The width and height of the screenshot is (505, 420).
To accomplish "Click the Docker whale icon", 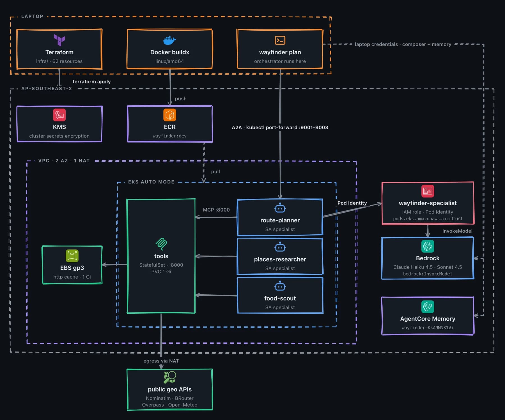I will (x=169, y=40).
